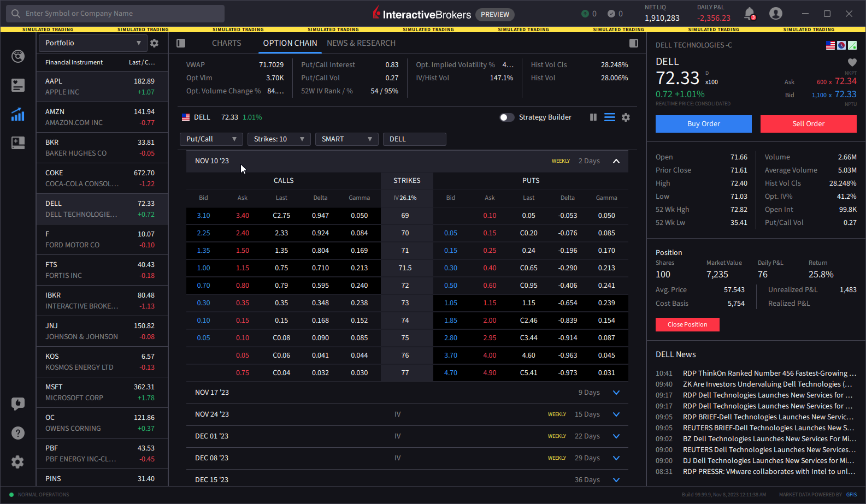
Task: Collapse the NOV 10 '23 expiration
Action: [x=616, y=161]
